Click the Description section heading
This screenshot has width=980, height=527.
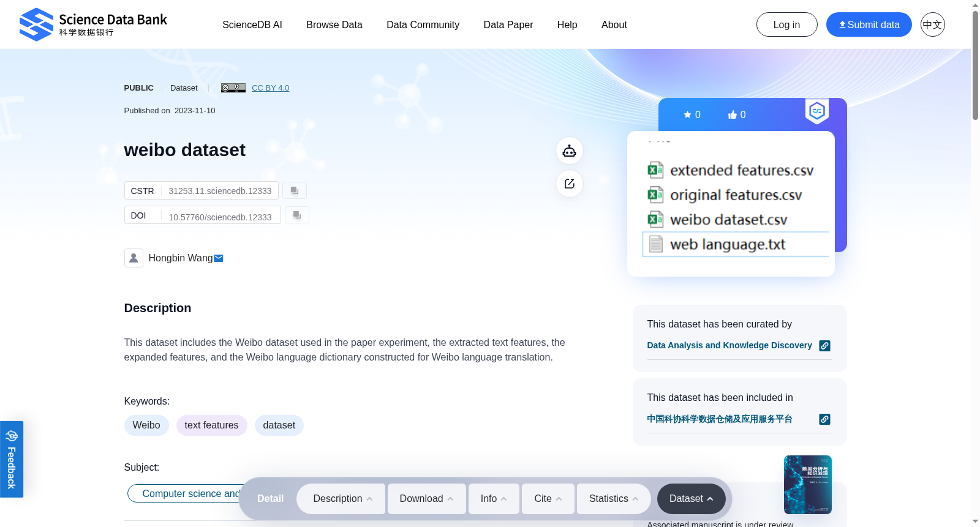tap(158, 308)
